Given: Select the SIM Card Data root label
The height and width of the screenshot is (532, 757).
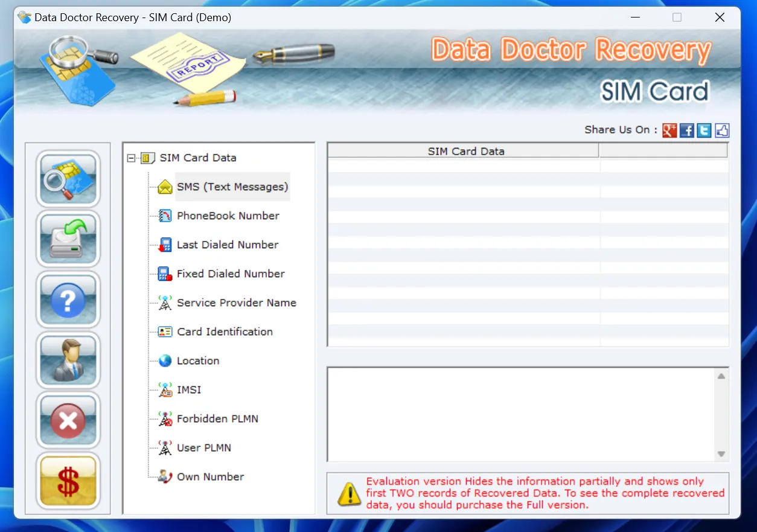Looking at the screenshot, I should pos(198,158).
